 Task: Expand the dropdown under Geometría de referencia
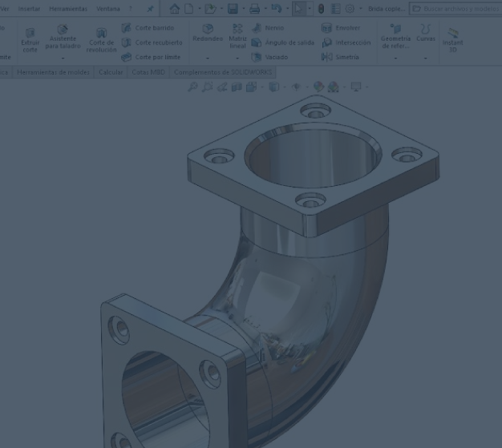(395, 59)
